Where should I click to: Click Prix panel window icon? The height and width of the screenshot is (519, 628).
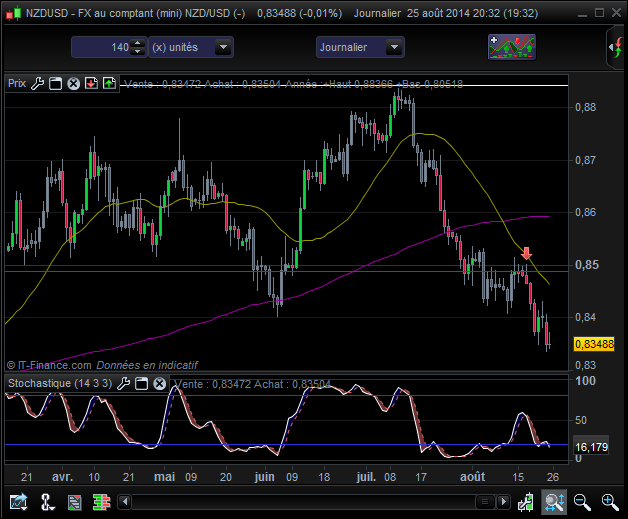point(55,84)
